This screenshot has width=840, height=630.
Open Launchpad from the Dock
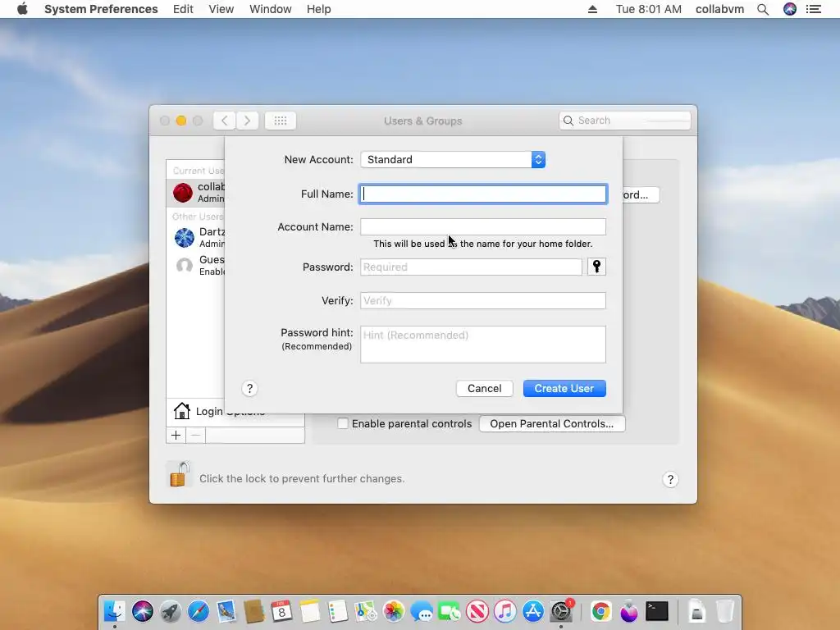click(171, 611)
